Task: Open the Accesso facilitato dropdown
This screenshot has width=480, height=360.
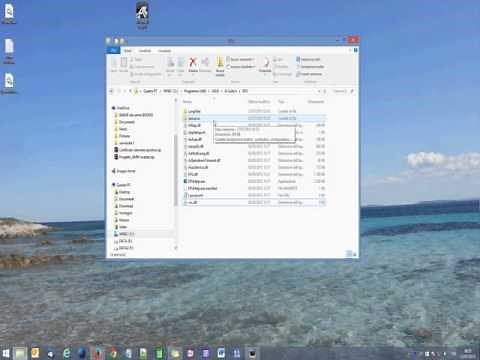Action: (241, 67)
